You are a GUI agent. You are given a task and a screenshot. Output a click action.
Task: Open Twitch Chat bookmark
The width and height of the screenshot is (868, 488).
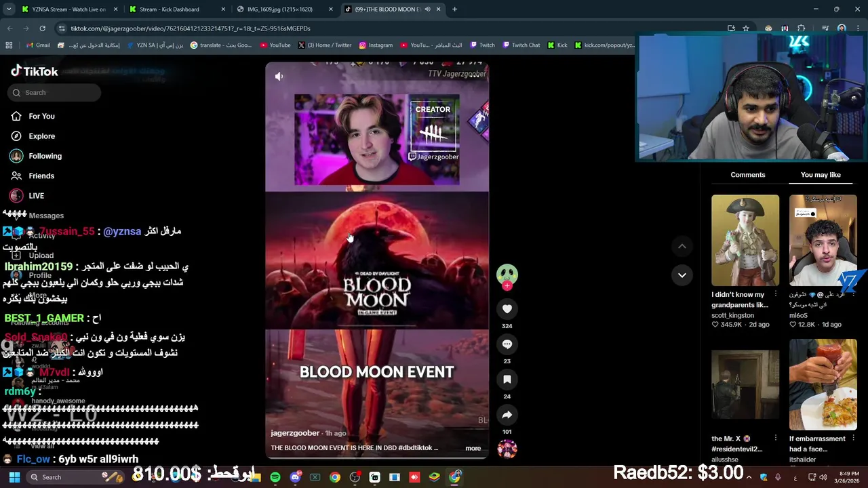521,45
